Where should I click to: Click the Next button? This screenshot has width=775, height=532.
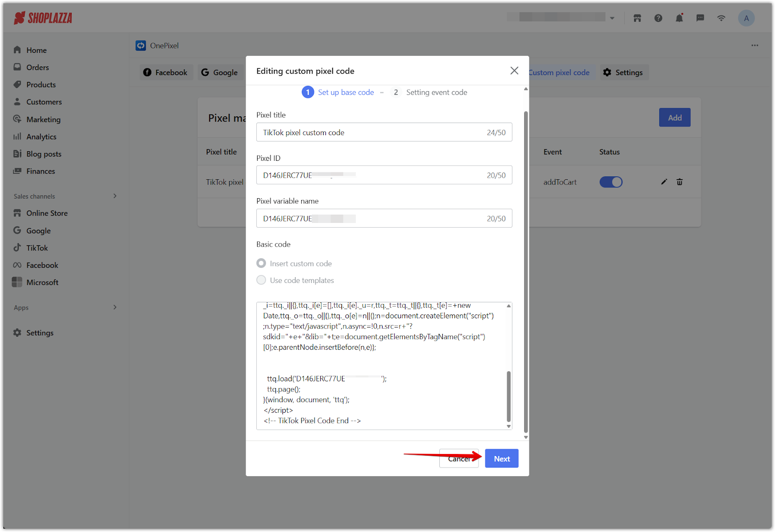pyautogui.click(x=502, y=458)
